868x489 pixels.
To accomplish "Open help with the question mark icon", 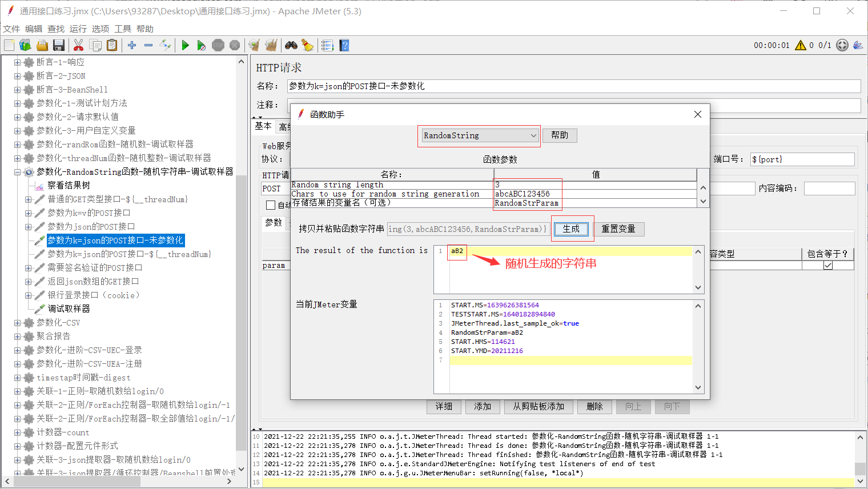I will (x=344, y=45).
